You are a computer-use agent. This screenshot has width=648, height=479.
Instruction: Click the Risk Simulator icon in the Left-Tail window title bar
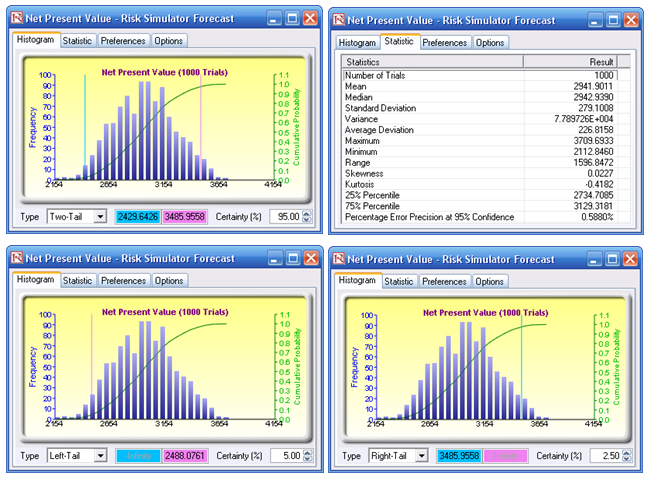[x=17, y=258]
